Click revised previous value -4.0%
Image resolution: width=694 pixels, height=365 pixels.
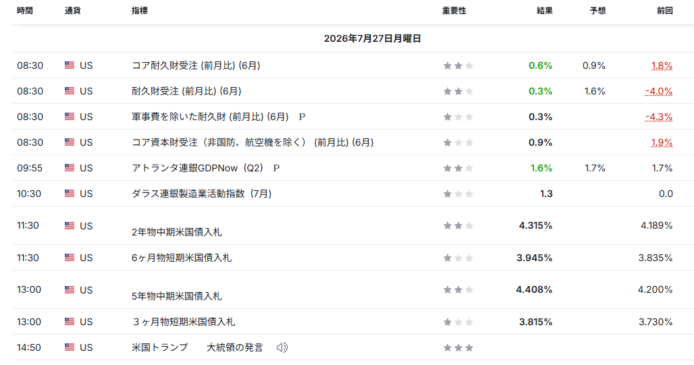659,92
